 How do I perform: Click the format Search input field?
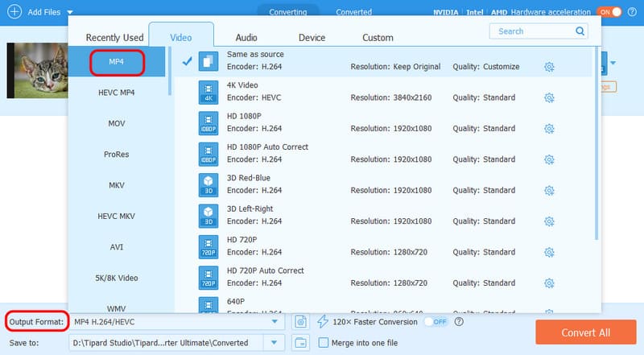tap(531, 31)
